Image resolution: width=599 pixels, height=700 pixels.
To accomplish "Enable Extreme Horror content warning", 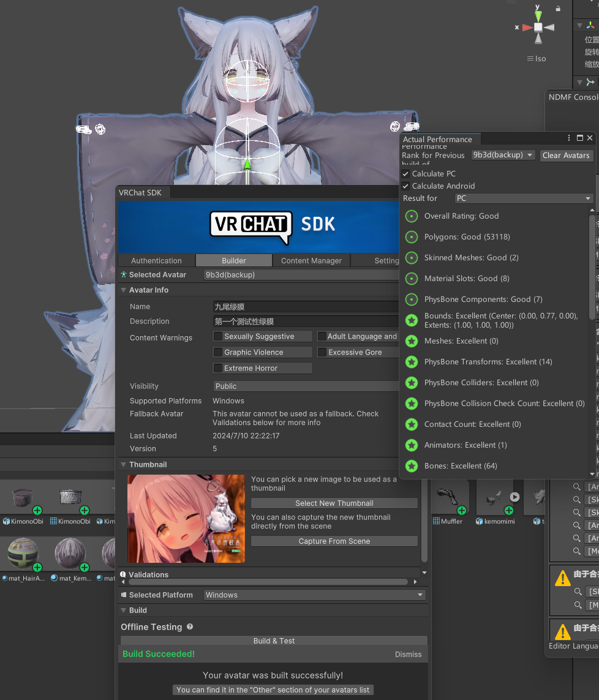I will (218, 368).
